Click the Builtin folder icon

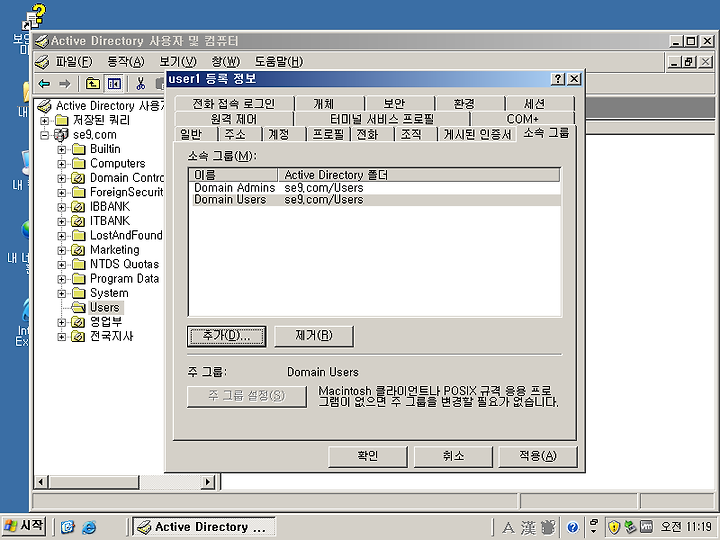[x=79, y=149]
